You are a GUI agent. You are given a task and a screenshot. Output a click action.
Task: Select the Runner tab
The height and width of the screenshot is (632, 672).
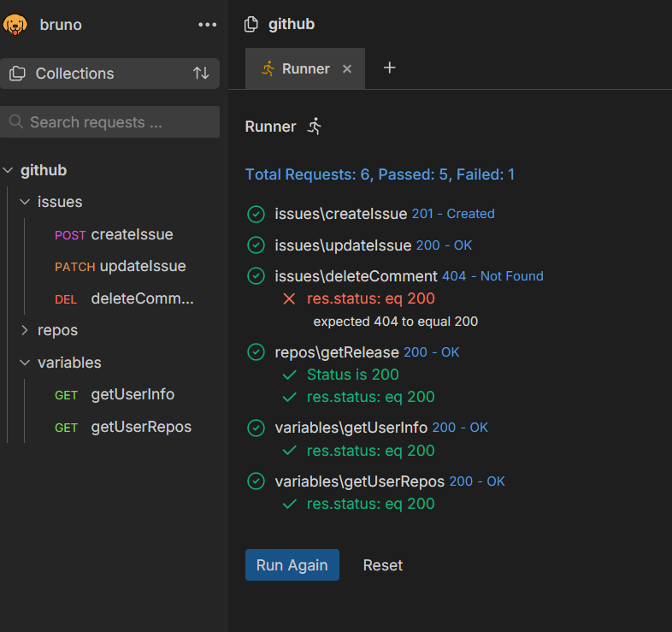(x=304, y=68)
